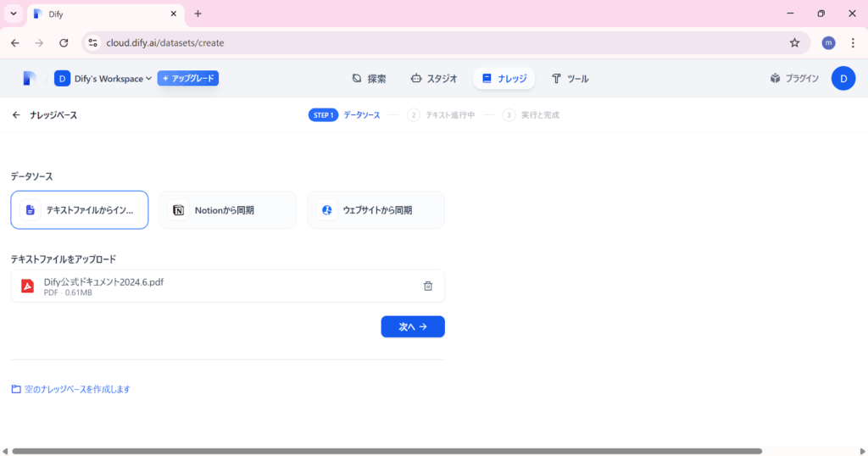This screenshot has height=456, width=868.
Task: Open the スタジオ studio tab
Action: point(434,79)
